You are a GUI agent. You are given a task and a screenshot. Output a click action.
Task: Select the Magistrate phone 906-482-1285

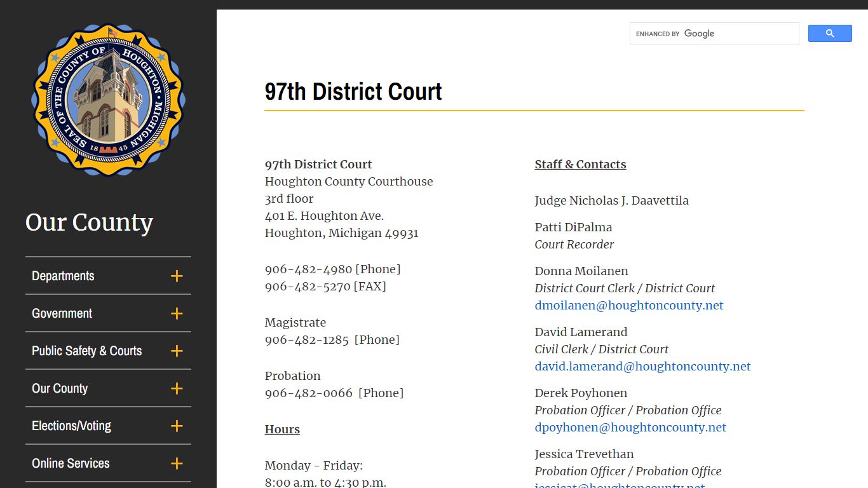307,339
